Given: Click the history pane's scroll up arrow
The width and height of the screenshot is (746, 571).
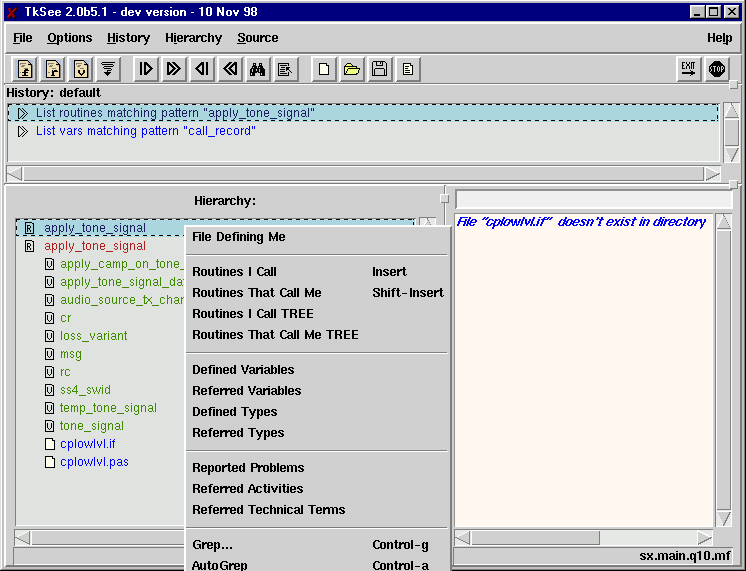Looking at the screenshot, I should 731,110.
